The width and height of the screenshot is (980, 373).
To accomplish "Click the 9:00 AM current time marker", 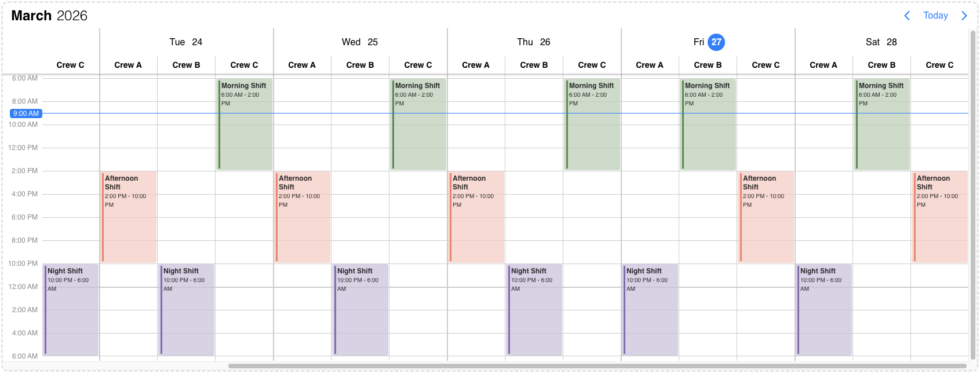I will point(26,114).
